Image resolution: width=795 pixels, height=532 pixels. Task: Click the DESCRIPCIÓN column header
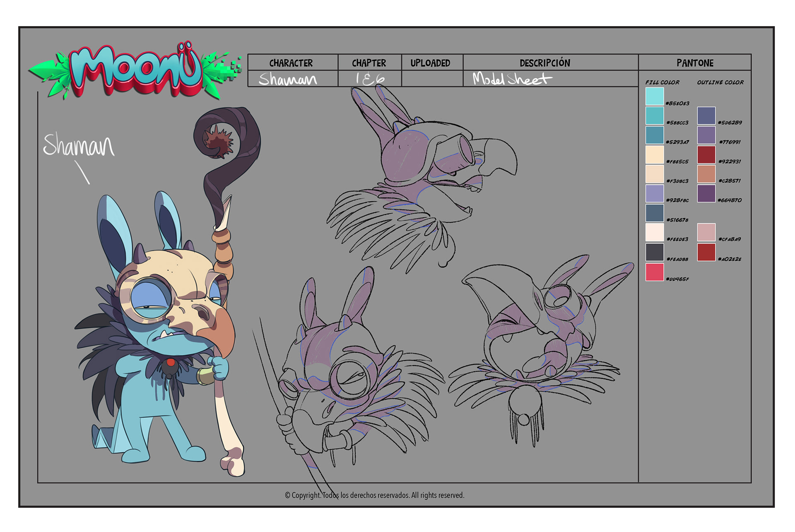point(545,63)
